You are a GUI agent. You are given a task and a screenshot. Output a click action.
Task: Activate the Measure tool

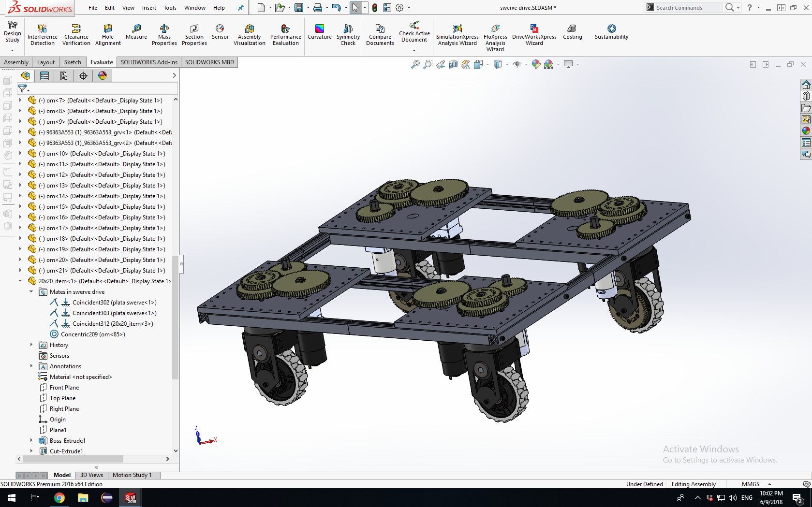tap(136, 32)
